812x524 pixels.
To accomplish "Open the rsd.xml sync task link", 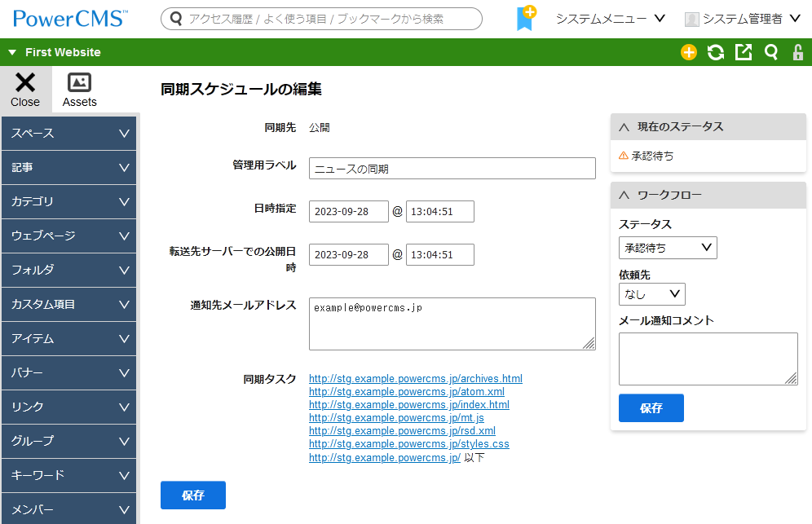I will (x=402, y=431).
